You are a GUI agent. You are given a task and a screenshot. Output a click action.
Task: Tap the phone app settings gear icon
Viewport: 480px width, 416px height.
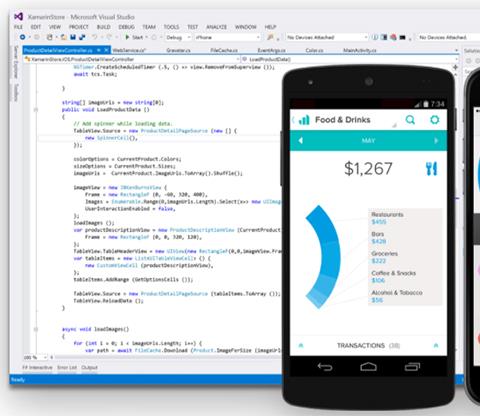[435, 120]
